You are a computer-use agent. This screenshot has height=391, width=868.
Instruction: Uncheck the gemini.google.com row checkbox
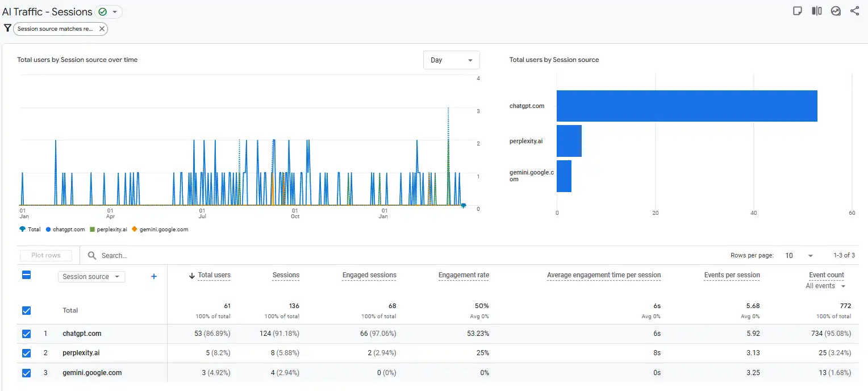(x=26, y=373)
